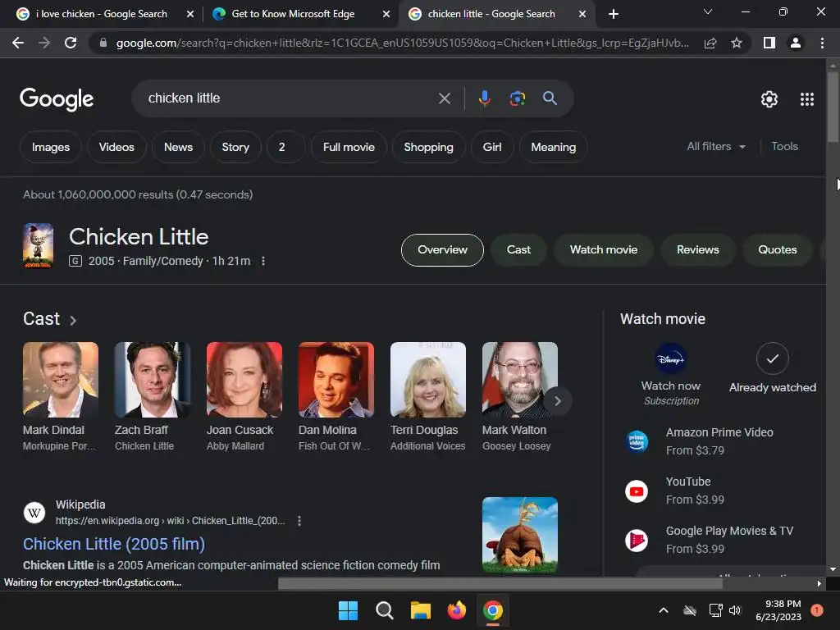Go back to the previous page

[18, 43]
